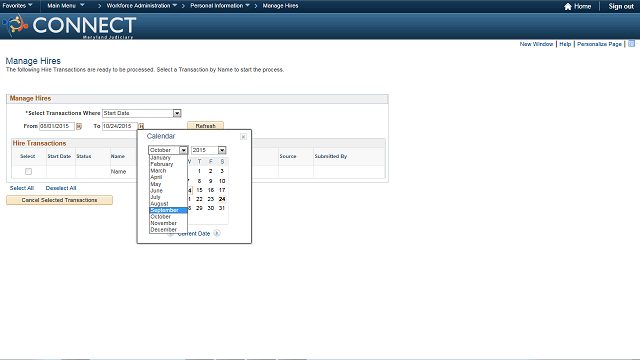
Task: Select day 10 in the calendar
Action: tap(222, 181)
